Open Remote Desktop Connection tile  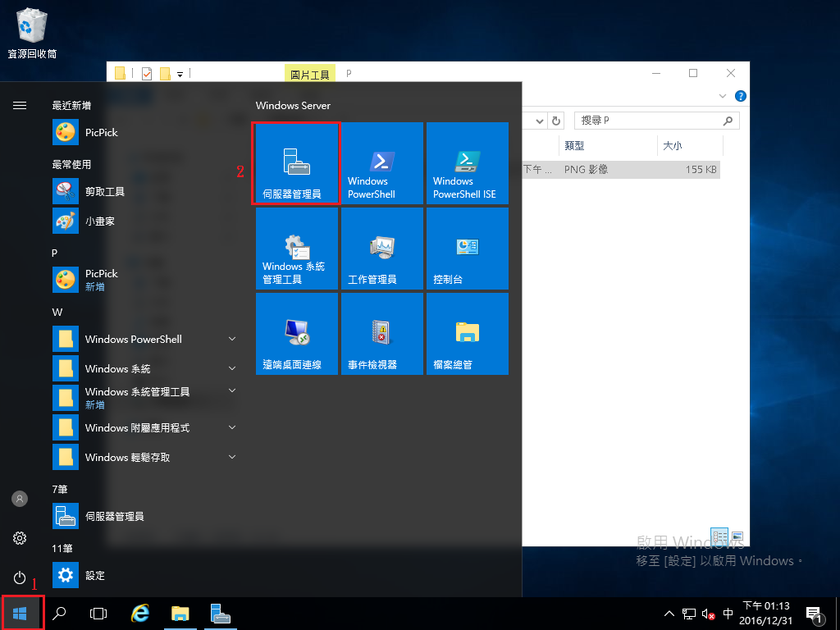295,334
